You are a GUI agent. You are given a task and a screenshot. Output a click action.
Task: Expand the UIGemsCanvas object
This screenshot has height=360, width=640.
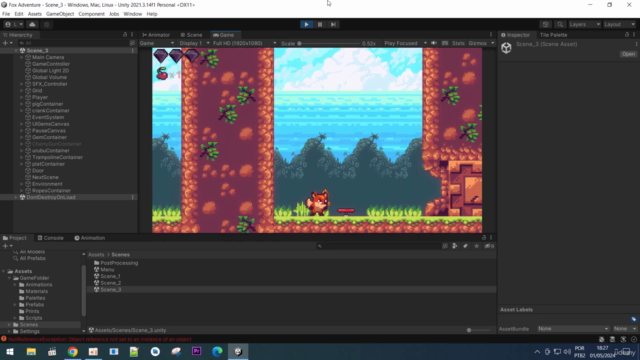[x=22, y=124]
